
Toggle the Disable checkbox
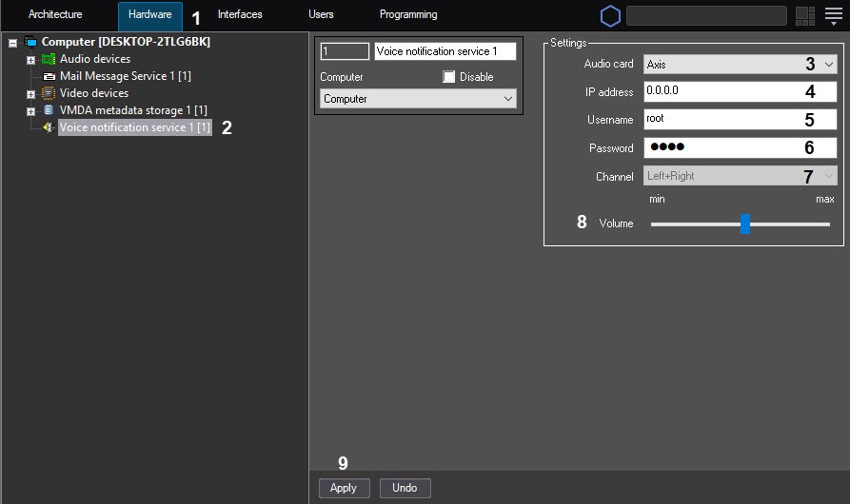coord(449,77)
